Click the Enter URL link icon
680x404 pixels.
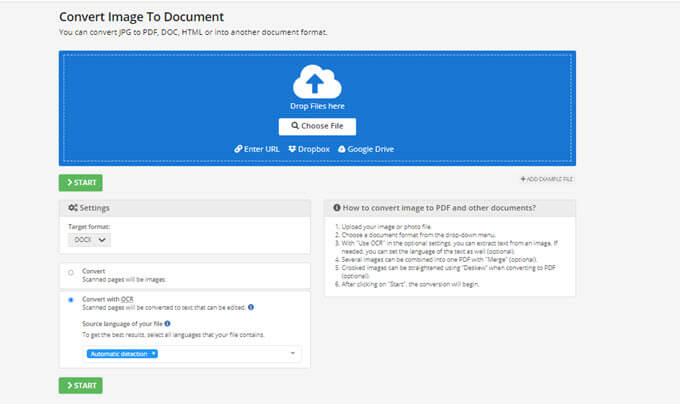click(238, 149)
